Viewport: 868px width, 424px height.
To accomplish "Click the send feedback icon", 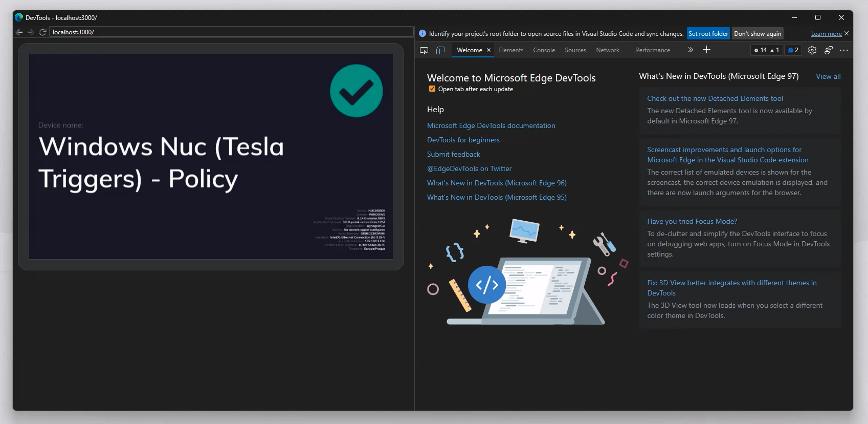I will click(829, 50).
